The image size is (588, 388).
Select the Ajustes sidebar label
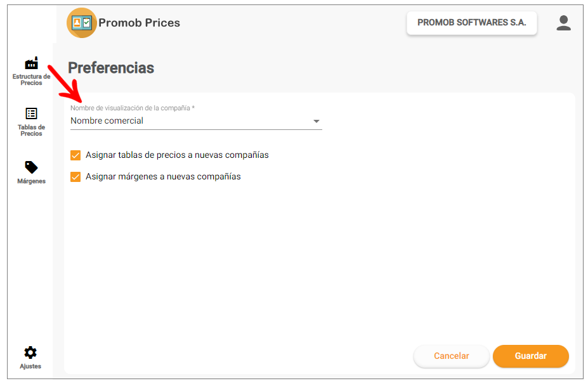click(30, 366)
